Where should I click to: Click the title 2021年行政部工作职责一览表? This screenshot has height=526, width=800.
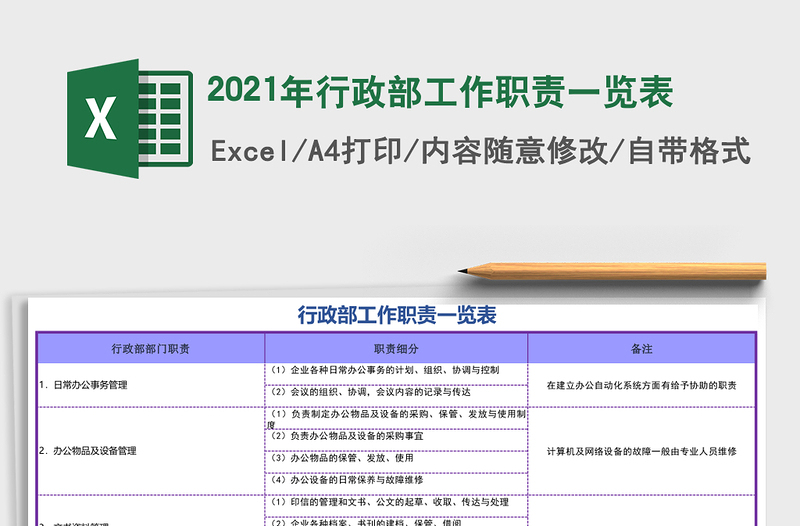[x=440, y=91]
